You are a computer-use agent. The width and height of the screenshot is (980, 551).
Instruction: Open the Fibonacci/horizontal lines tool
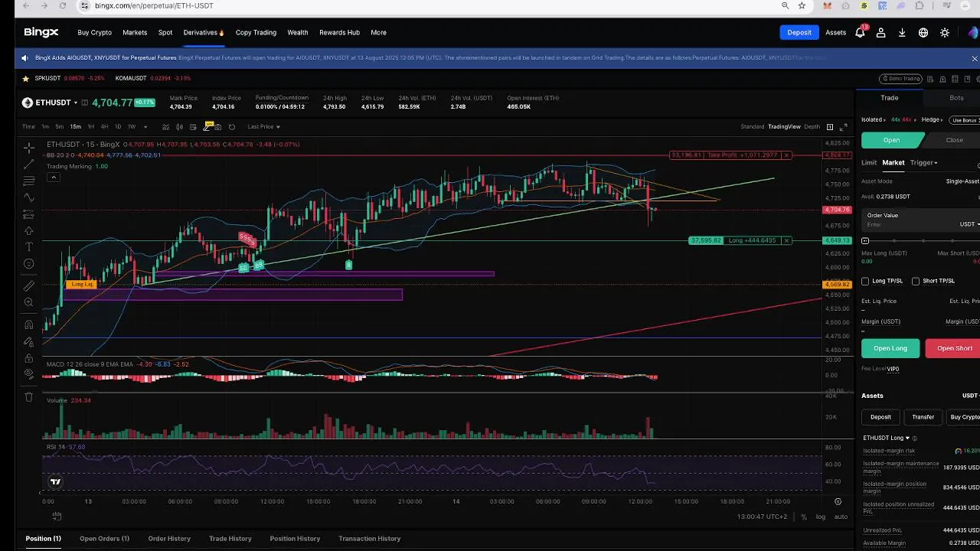(28, 181)
